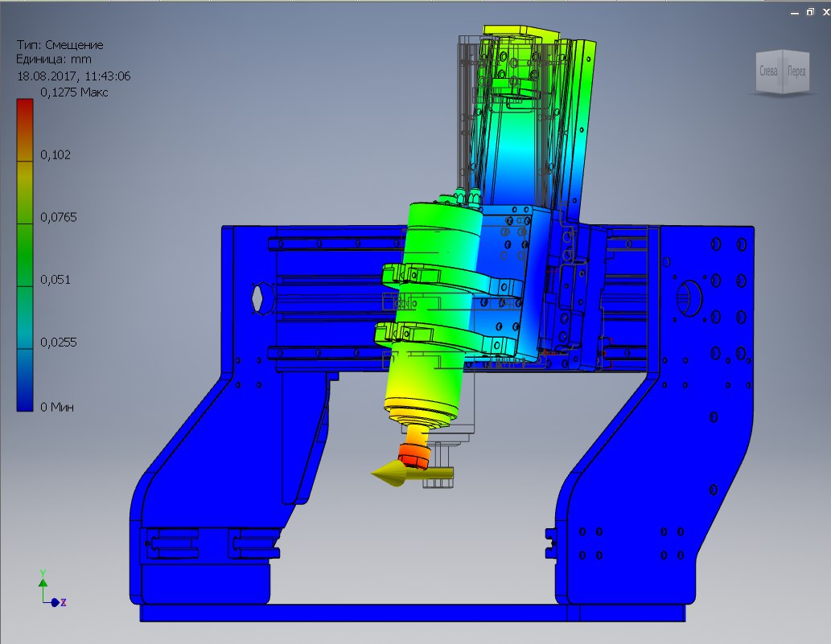Click the "0 Мин" legend value

56,407
